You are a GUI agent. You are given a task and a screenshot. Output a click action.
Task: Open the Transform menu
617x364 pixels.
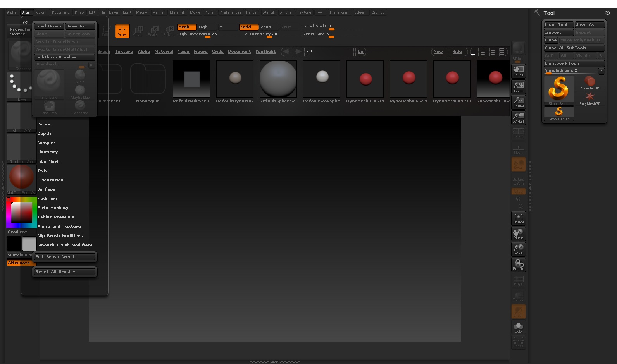tap(339, 12)
